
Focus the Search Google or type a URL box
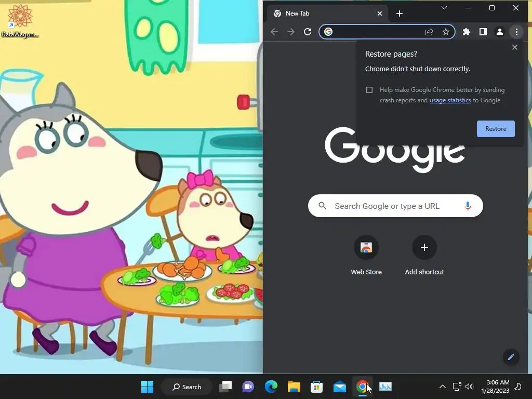tap(395, 206)
